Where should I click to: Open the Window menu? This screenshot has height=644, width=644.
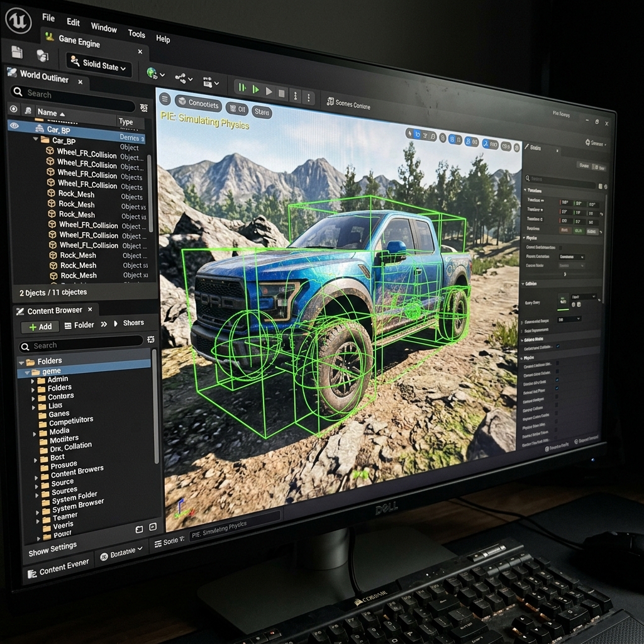104,28
